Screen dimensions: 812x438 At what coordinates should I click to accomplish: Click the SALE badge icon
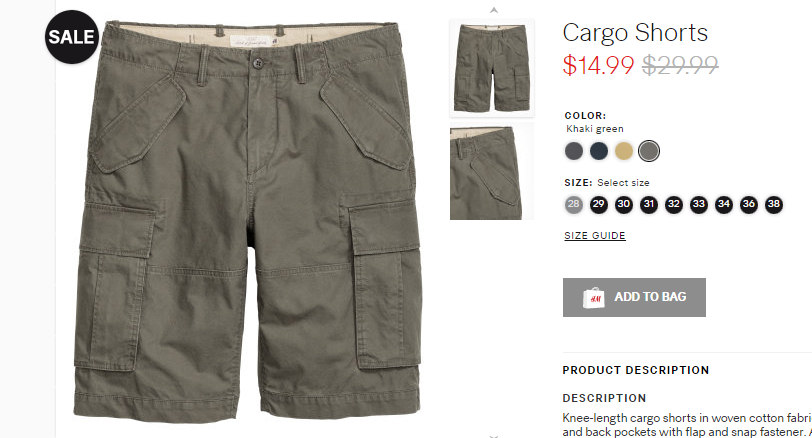pyautogui.click(x=71, y=37)
